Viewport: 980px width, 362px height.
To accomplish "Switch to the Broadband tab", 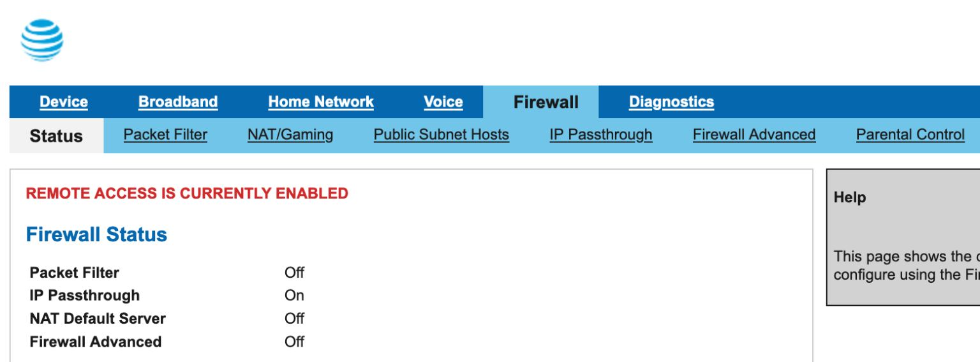I will pos(178,102).
